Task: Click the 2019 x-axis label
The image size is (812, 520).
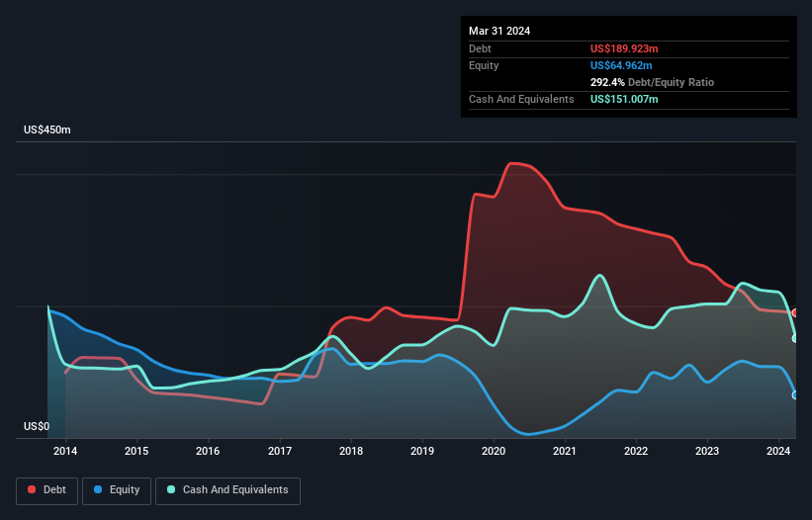Action: [422, 451]
